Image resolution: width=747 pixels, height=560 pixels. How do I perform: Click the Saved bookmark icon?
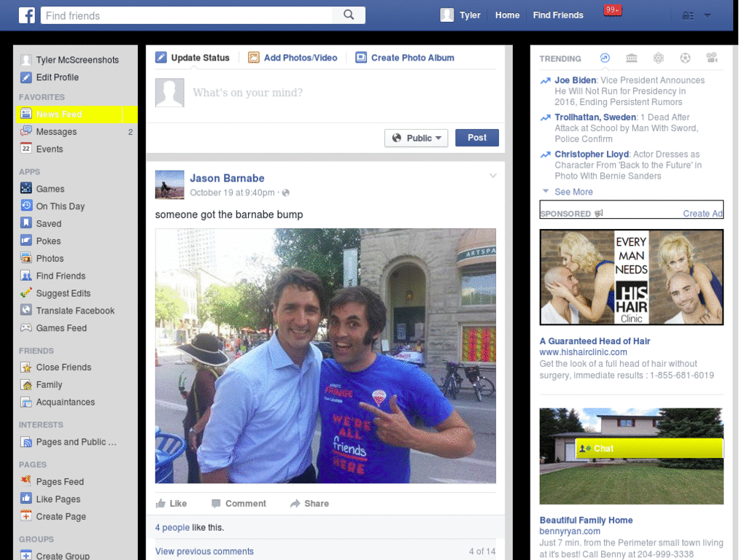pyautogui.click(x=26, y=223)
